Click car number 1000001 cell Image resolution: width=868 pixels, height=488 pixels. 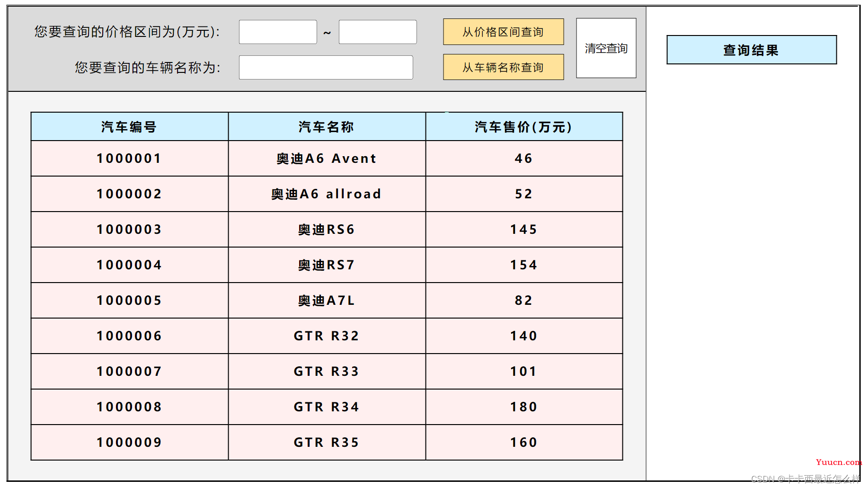[130, 159]
